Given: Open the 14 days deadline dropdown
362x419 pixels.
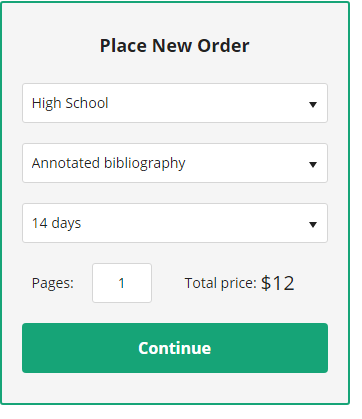Looking at the screenshot, I should tap(175, 223).
